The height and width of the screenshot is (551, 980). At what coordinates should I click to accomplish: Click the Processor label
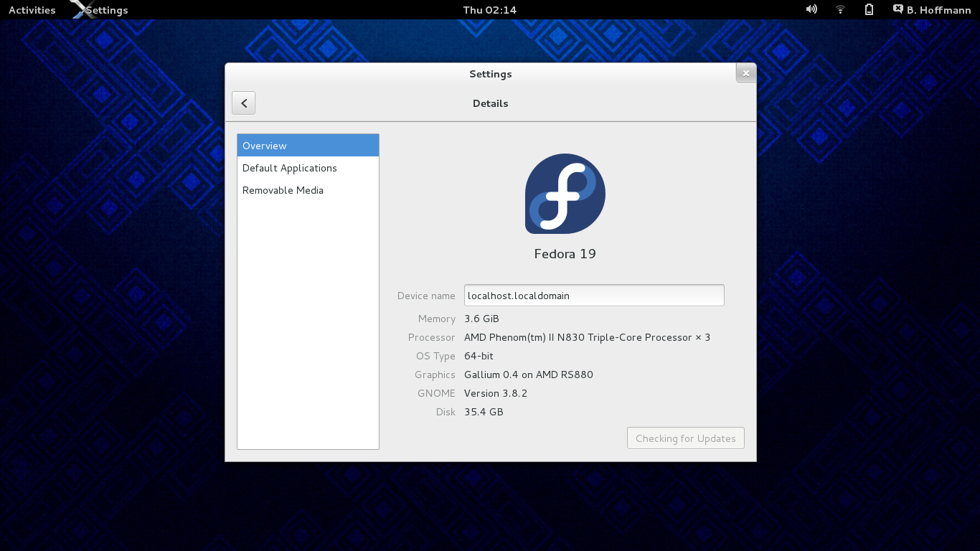coord(432,337)
